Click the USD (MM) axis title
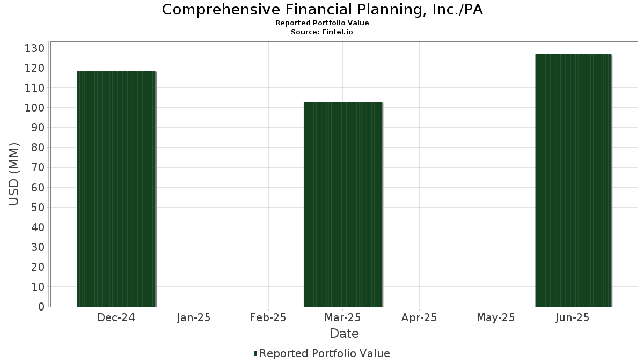The width and height of the screenshot is (644, 362). click(14, 174)
